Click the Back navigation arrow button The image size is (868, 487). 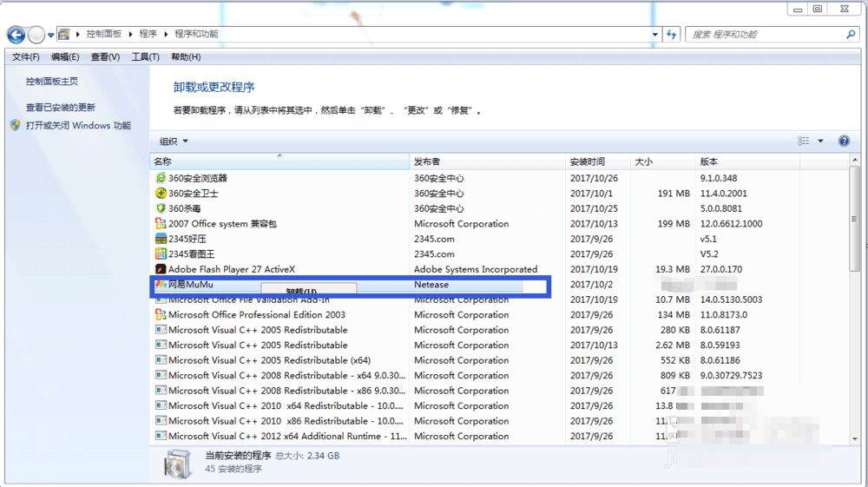(16, 35)
